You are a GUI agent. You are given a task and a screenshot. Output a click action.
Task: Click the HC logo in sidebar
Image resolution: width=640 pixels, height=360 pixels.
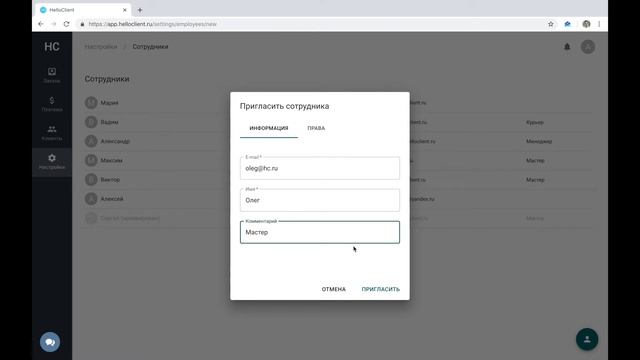click(x=52, y=47)
